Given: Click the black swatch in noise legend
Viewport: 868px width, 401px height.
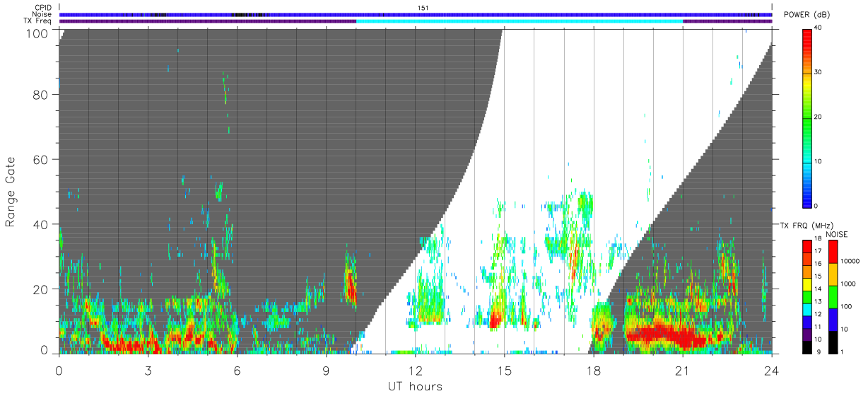Looking at the screenshot, I should 832,341.
